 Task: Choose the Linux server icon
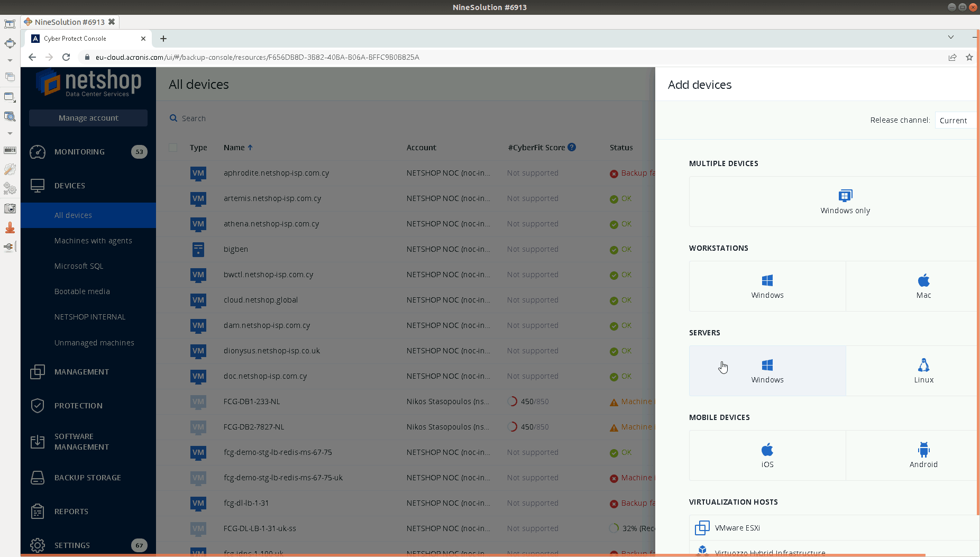click(x=923, y=370)
